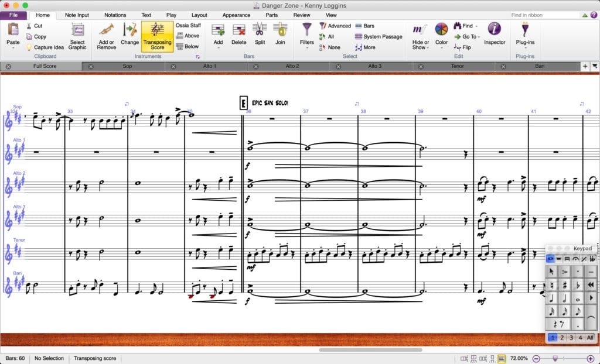Click the Cut scissors icon
The height and width of the screenshot is (364, 600).
(29, 26)
